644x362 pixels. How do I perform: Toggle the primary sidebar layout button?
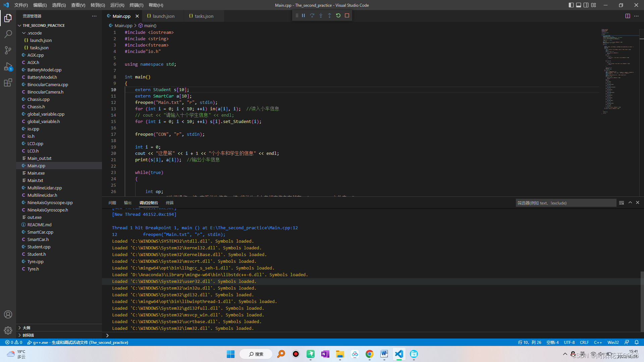point(571,5)
